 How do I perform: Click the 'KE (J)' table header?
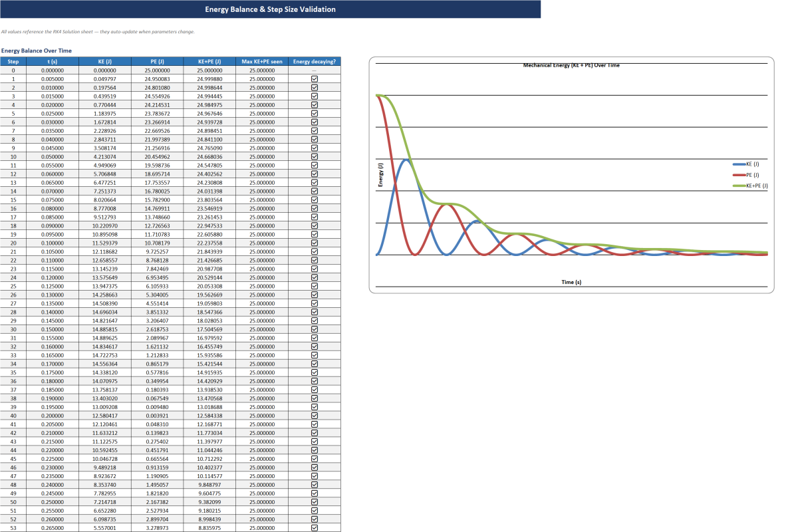click(104, 61)
